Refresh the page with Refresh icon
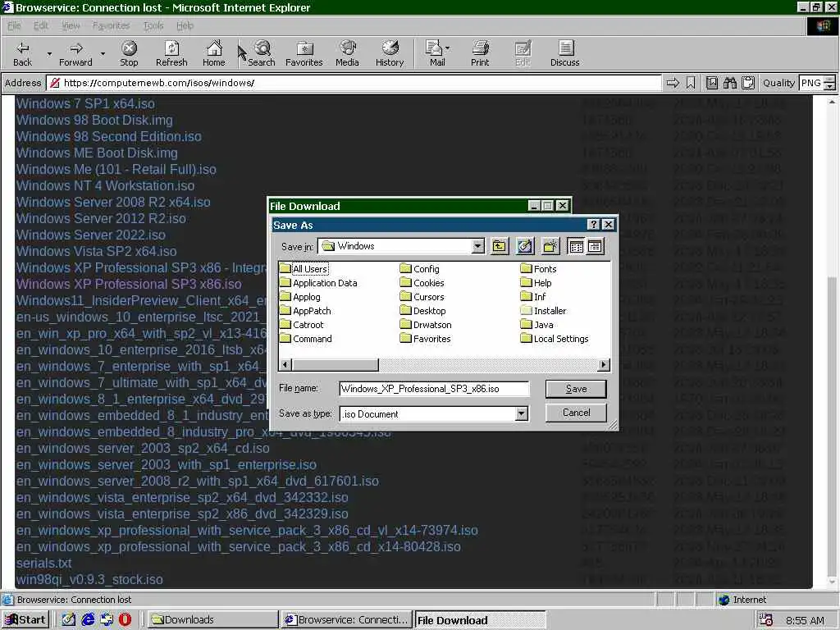Viewport: 840px width, 630px height. pos(171,53)
